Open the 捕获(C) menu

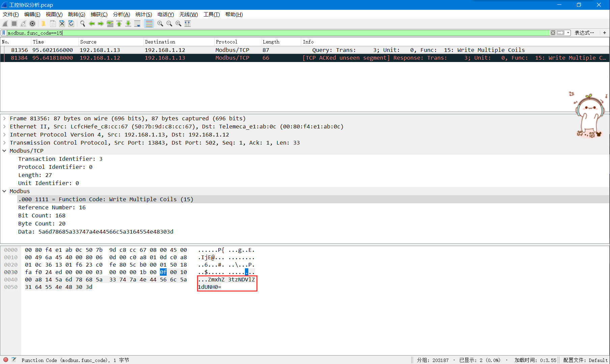(x=99, y=14)
